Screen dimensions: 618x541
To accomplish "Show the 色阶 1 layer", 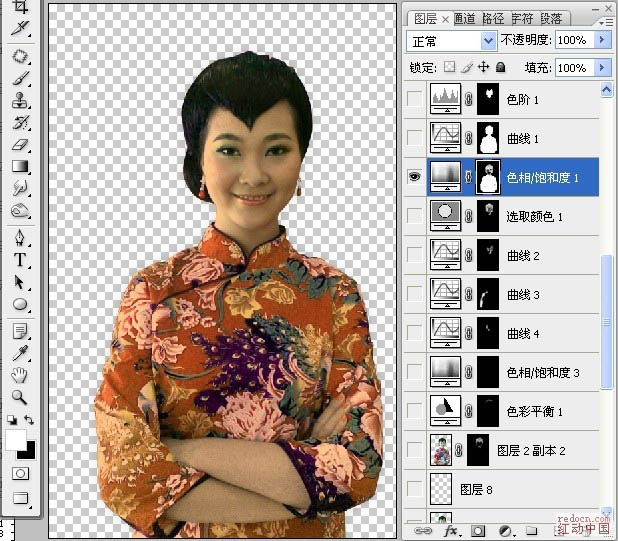I will 414,99.
